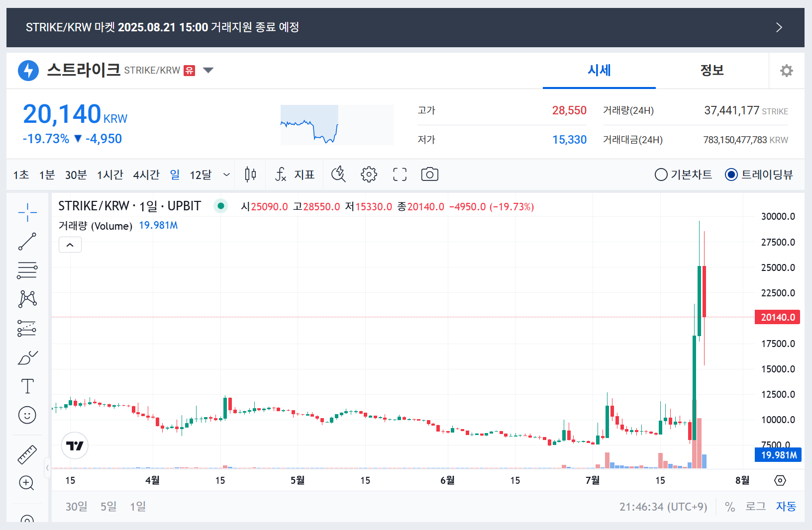
Task: Switch to the 정보 tab
Action: (x=711, y=70)
